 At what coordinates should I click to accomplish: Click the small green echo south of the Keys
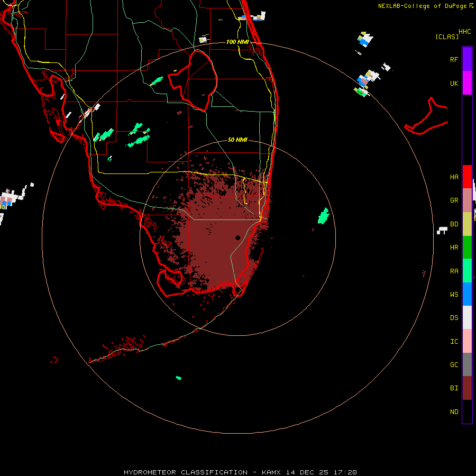pyautogui.click(x=179, y=378)
